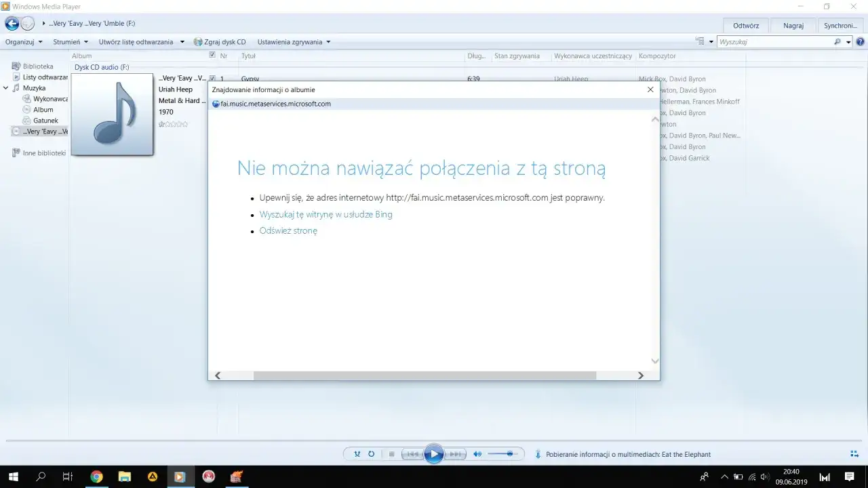Click the shuffle icon in playback controls
Viewport: 868px width, 488px height.
coord(357,454)
